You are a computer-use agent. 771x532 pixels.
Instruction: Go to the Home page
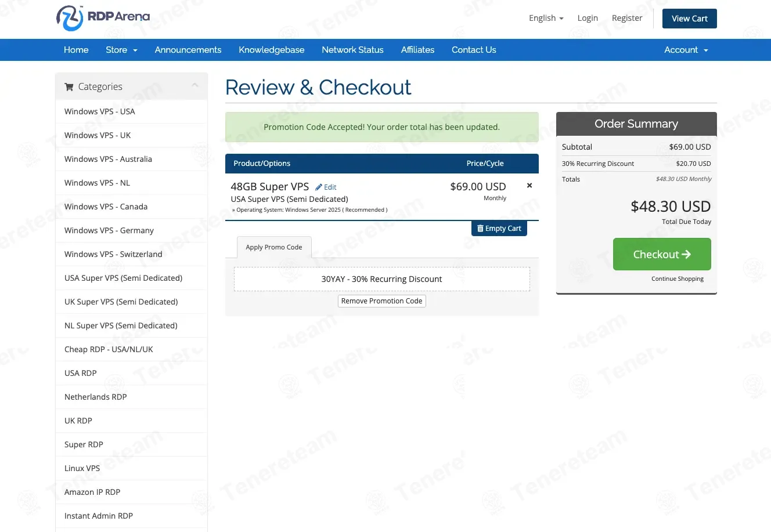[76, 50]
